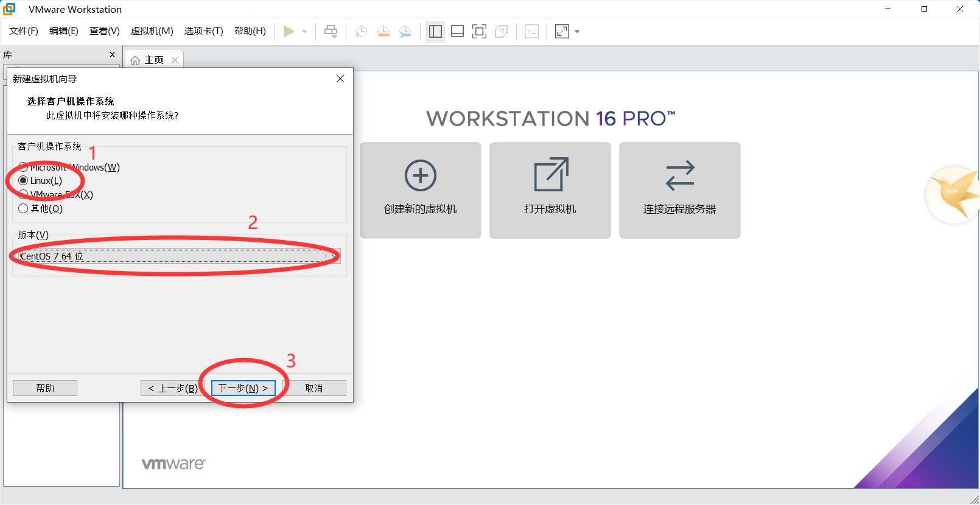Screen dimensions: 980x505
Task: Click the 取消 cancel button
Action: tap(314, 388)
